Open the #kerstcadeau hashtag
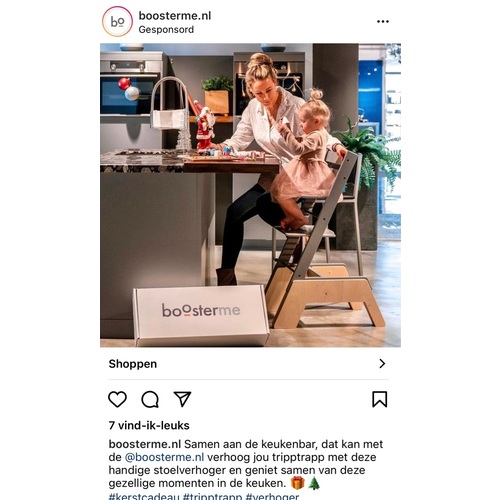This screenshot has width=500, height=500. pos(144,496)
